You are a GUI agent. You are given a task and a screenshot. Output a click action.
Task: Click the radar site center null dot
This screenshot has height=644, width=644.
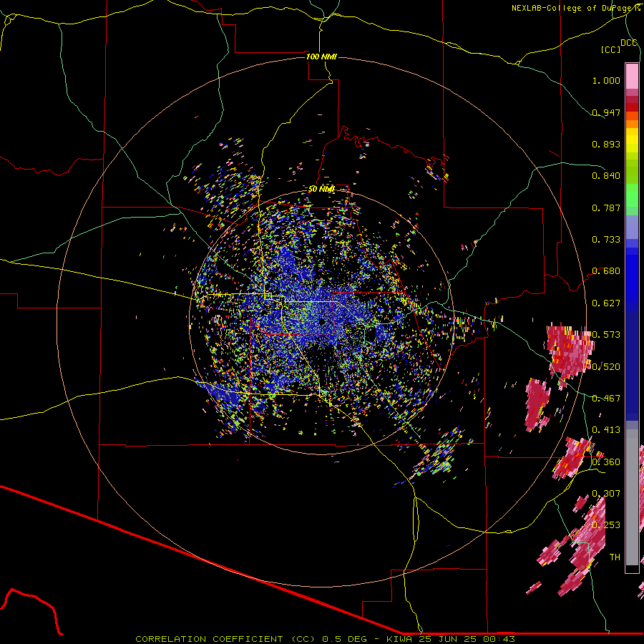(x=322, y=322)
